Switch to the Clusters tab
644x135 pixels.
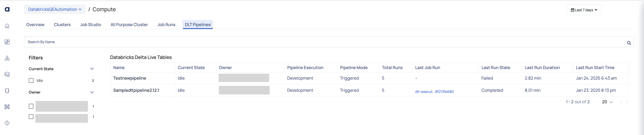pyautogui.click(x=62, y=25)
